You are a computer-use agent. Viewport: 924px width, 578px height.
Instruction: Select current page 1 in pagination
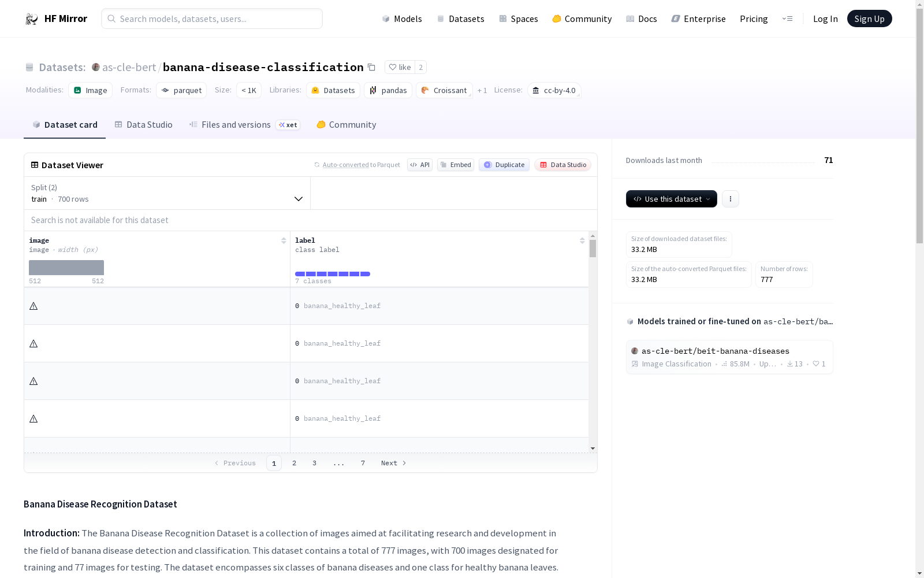point(274,463)
